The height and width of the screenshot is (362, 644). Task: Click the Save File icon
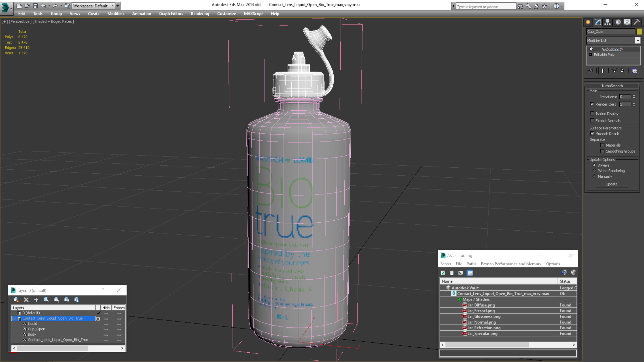[35, 6]
